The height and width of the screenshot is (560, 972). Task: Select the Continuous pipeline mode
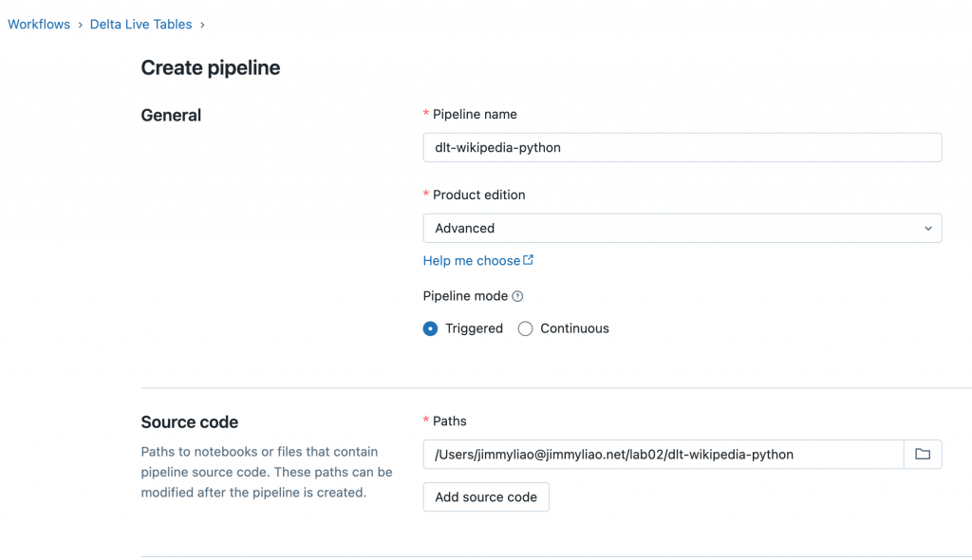(x=526, y=328)
